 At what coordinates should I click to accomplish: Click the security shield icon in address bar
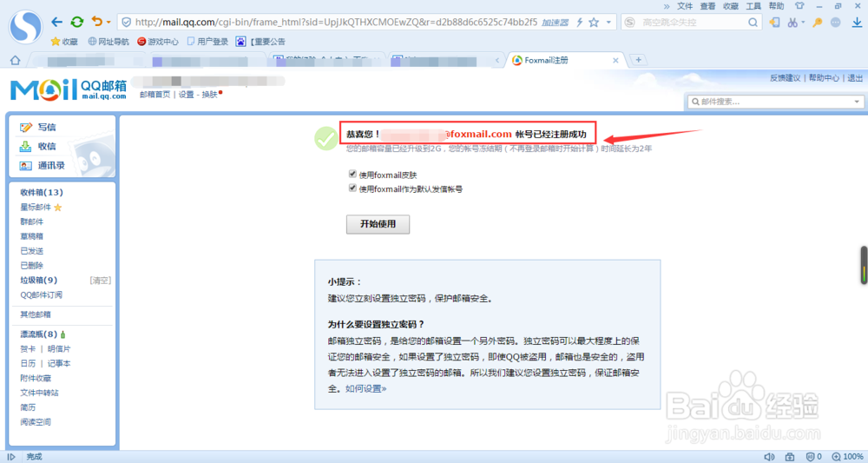click(126, 23)
